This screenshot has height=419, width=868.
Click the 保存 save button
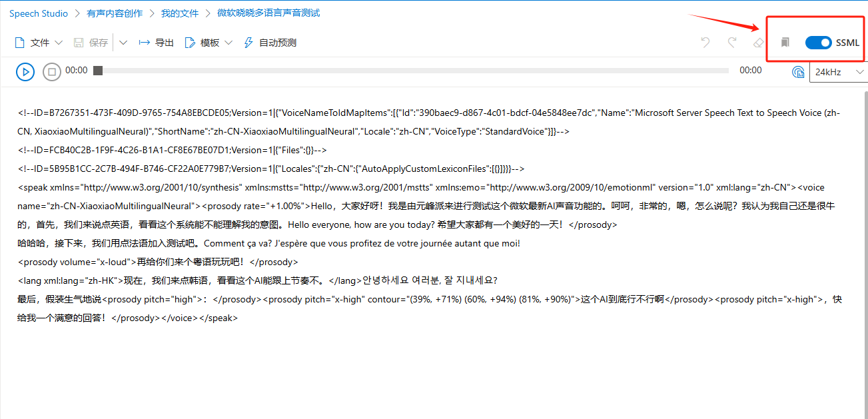pos(91,43)
